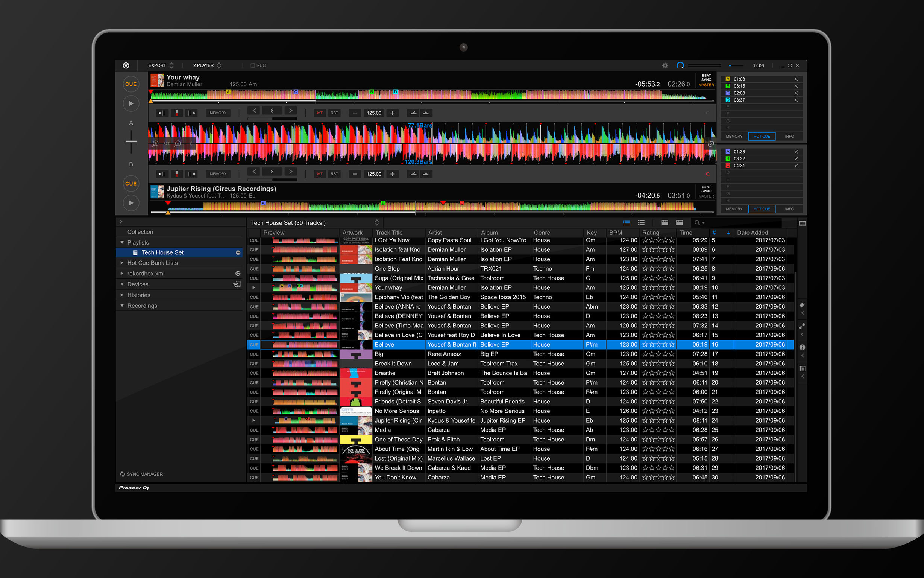This screenshot has width=924, height=578.
Task: Collapse the Playlists tree node
Action: 122,242
